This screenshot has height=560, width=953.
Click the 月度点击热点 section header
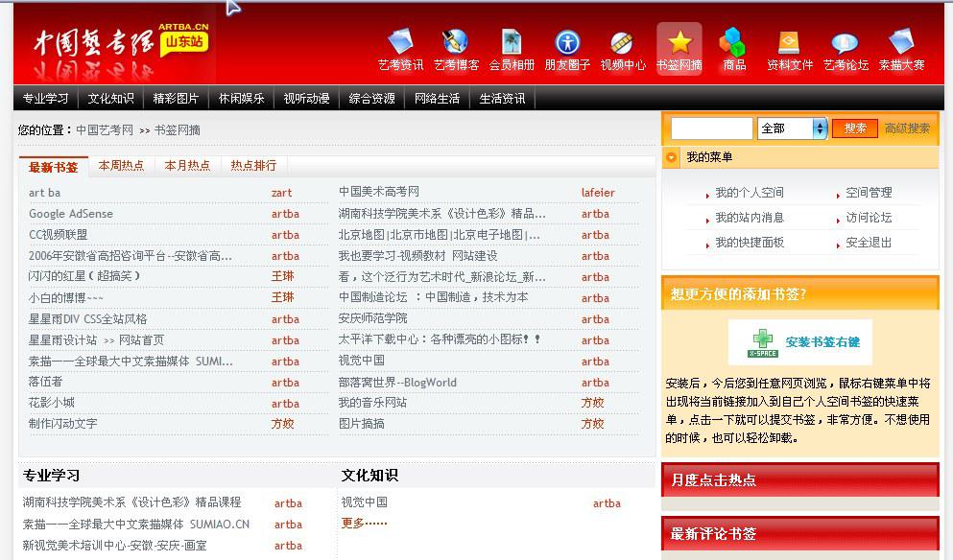(799, 479)
